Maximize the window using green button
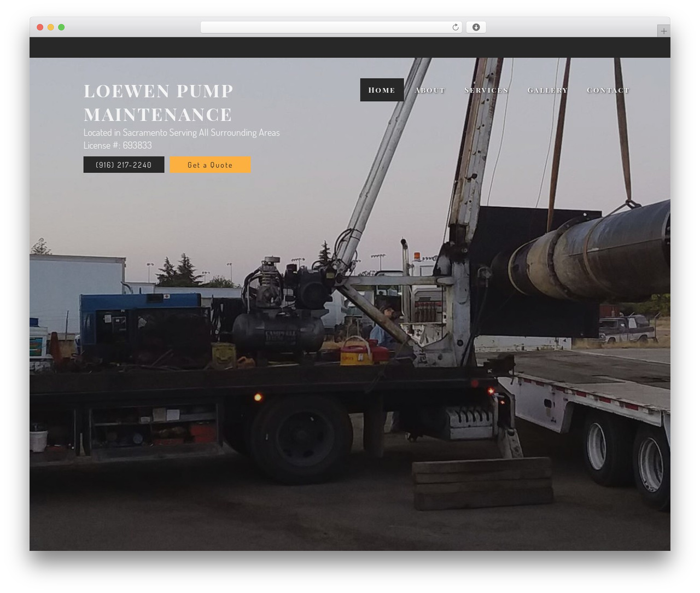The width and height of the screenshot is (700, 593). pyautogui.click(x=61, y=27)
